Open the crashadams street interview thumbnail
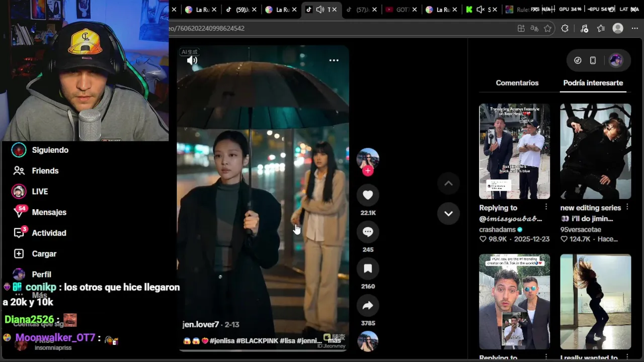The height and width of the screenshot is (362, 644). click(x=514, y=151)
